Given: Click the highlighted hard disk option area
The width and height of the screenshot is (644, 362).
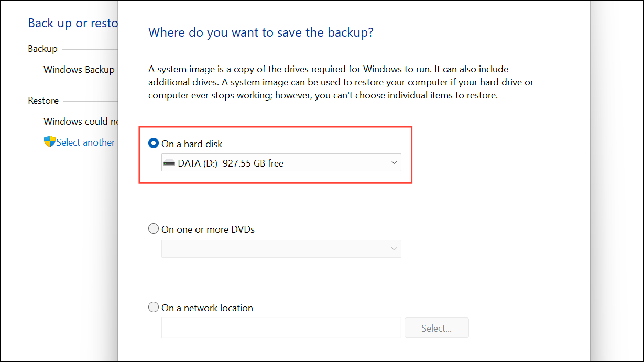Looking at the screenshot, I should (x=275, y=155).
